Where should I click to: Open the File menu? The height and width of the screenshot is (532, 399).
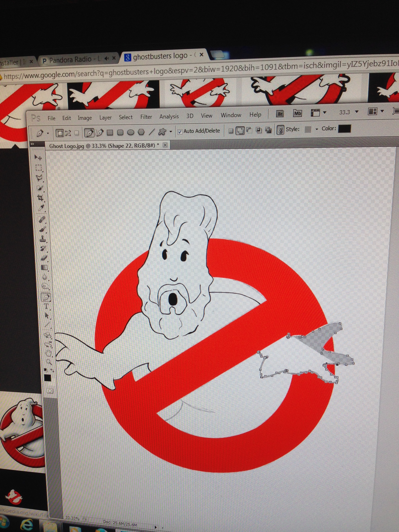click(x=52, y=118)
